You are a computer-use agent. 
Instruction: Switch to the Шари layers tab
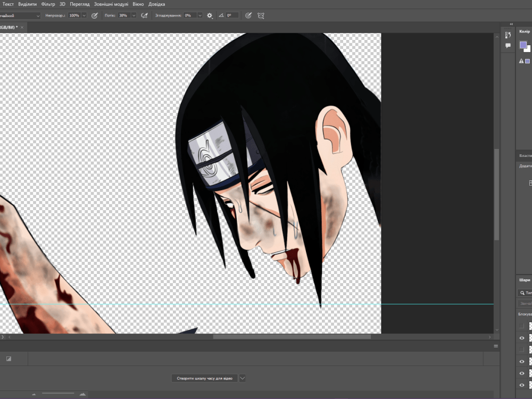point(524,280)
